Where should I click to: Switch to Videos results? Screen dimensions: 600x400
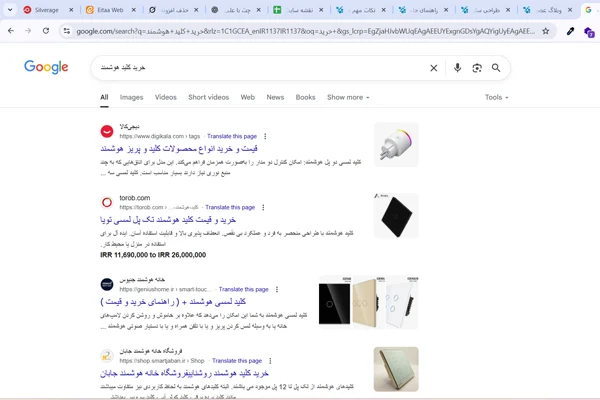[166, 97]
